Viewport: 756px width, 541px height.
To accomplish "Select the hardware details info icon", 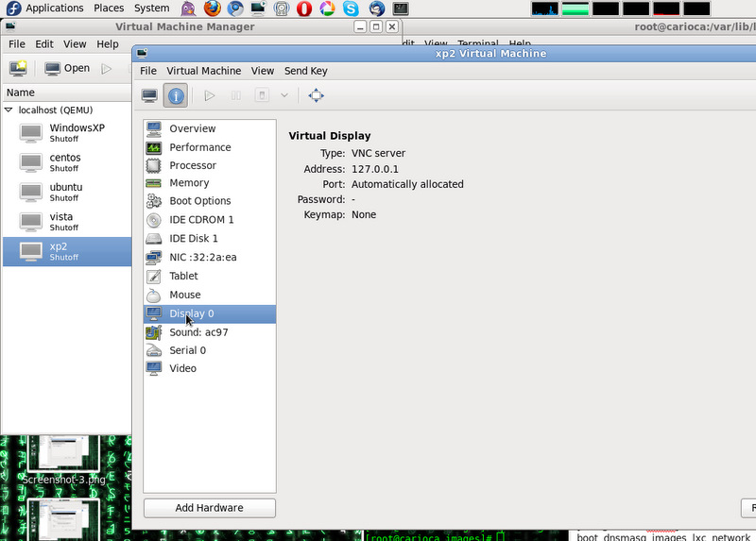I will (x=176, y=95).
